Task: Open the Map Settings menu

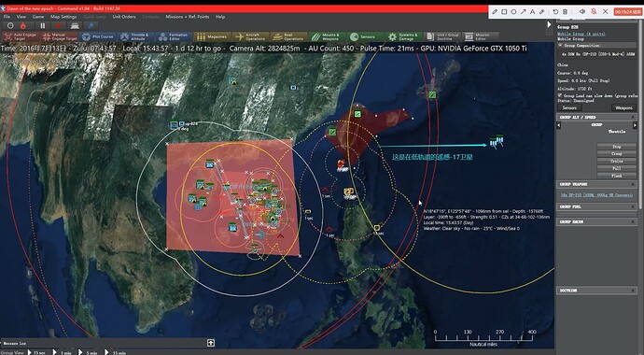Action: click(x=63, y=17)
